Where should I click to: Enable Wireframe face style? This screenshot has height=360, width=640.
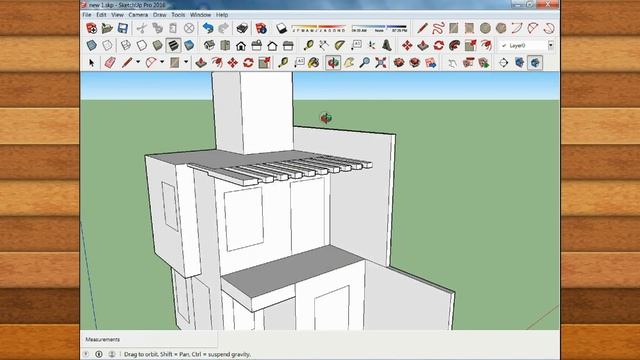click(126, 45)
